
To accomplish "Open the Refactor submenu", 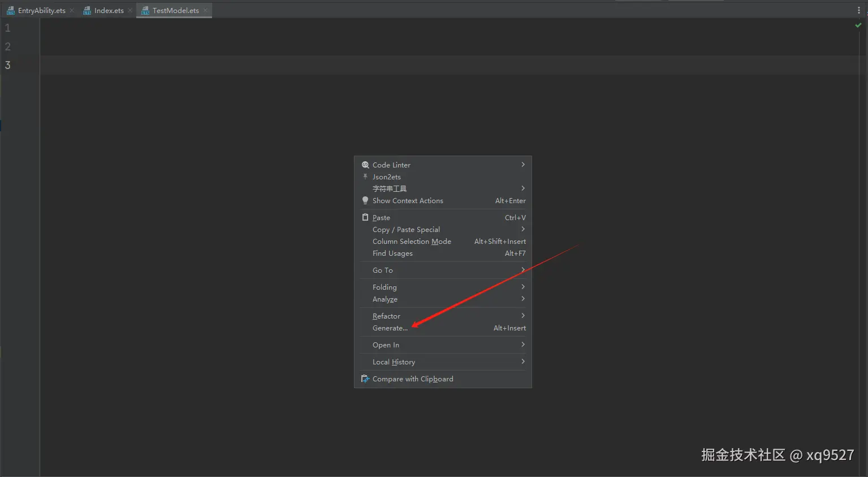I will click(443, 316).
